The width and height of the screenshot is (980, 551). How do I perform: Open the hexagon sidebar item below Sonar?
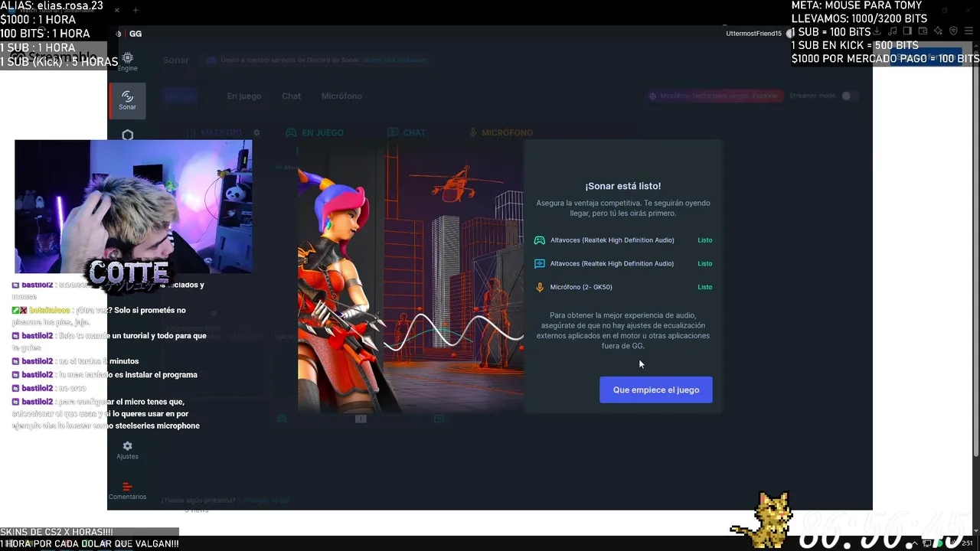tap(127, 135)
